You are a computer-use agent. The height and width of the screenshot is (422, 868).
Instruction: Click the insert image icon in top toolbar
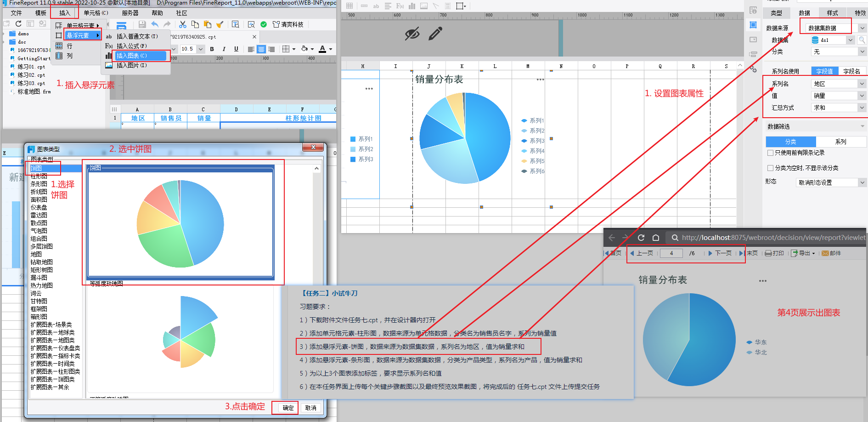coord(423,6)
